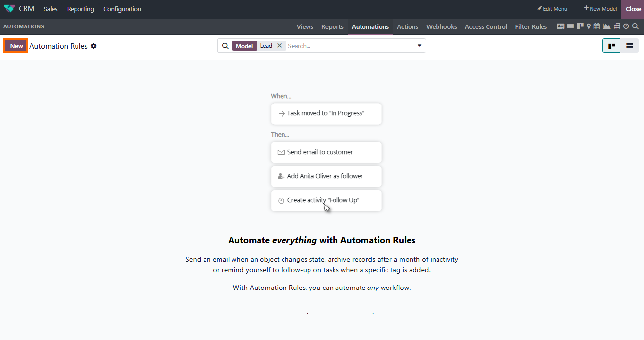
Task: Switch to list view toggle
Action: (x=629, y=46)
